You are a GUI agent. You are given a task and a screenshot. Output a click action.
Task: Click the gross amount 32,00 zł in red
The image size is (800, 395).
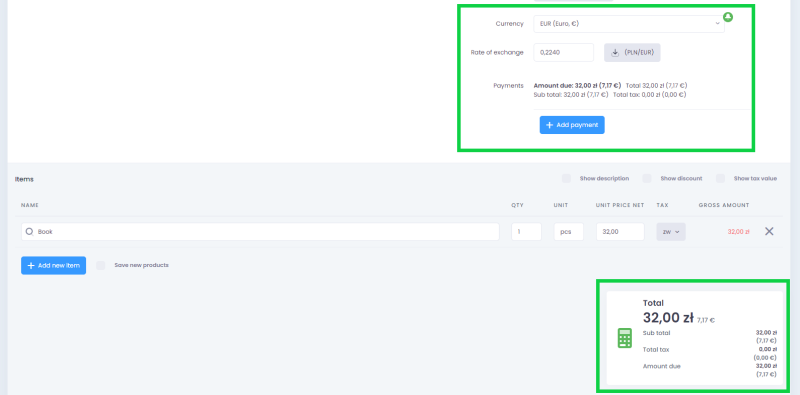pyautogui.click(x=738, y=232)
